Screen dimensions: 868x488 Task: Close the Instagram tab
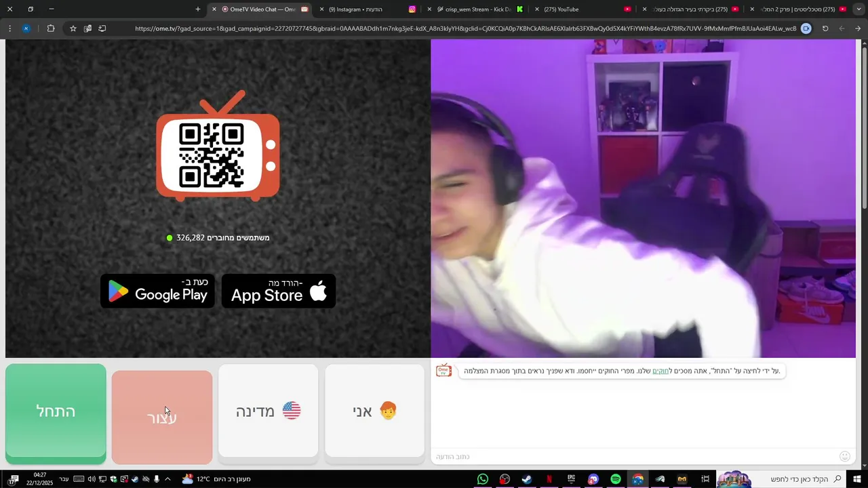322,9
